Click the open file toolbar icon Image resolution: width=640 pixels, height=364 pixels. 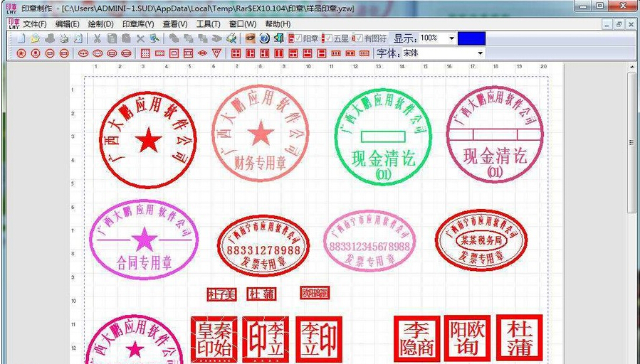click(x=35, y=38)
